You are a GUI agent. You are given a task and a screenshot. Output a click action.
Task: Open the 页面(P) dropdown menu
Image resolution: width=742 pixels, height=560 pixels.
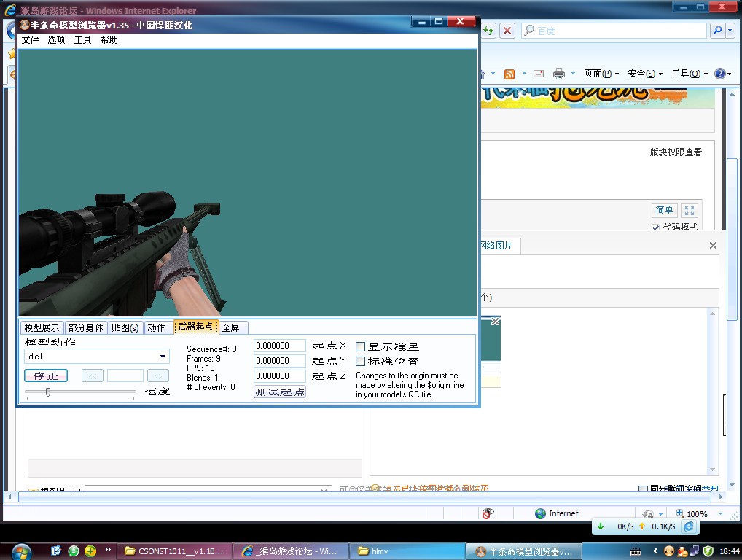pos(601,74)
